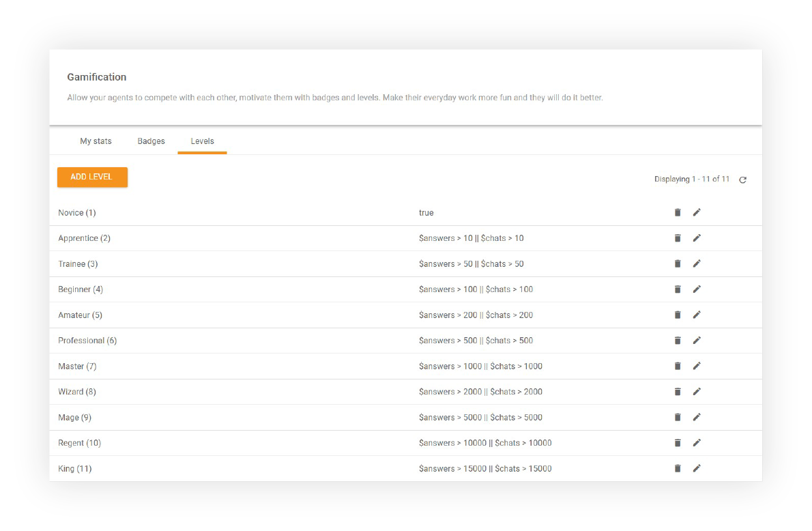Select the Levels tab
Viewport: 812px width, 531px height.
202,141
